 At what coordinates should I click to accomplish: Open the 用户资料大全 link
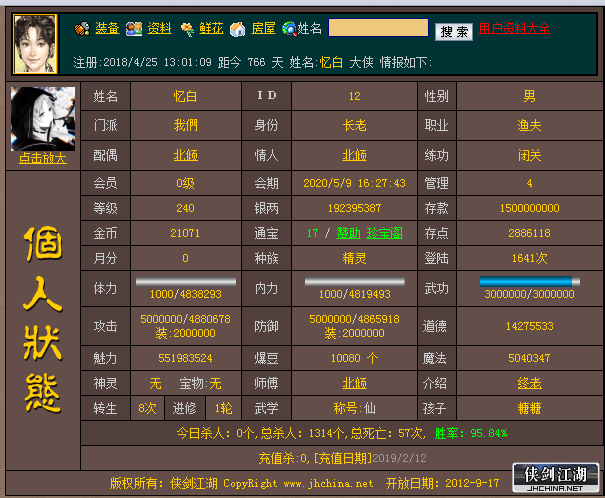[x=514, y=28]
